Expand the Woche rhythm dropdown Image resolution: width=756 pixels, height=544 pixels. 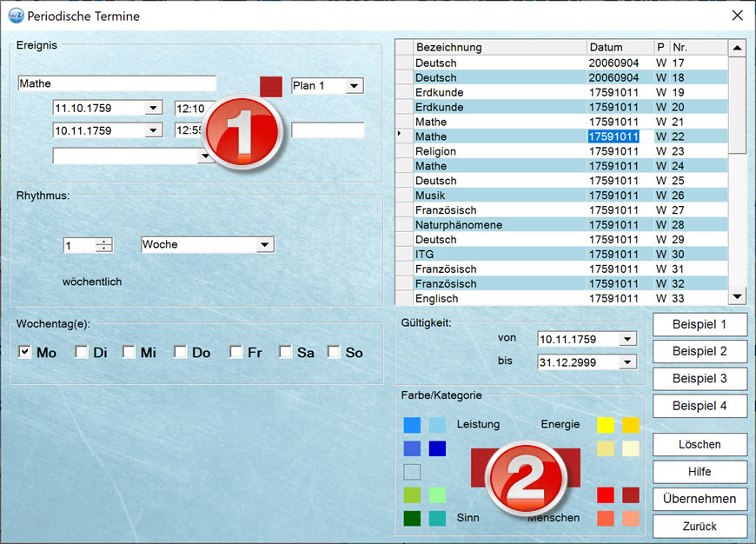point(265,245)
